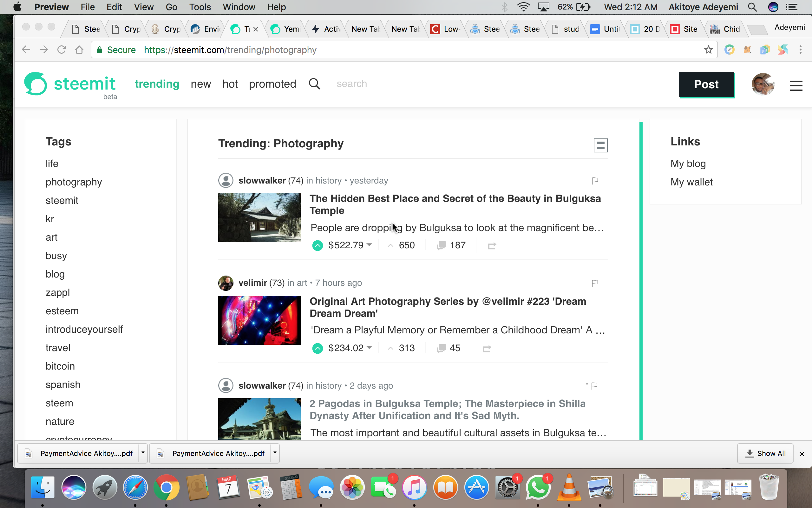The width and height of the screenshot is (812, 508).
Task: Open the View menu in menu bar
Action: 144,7
